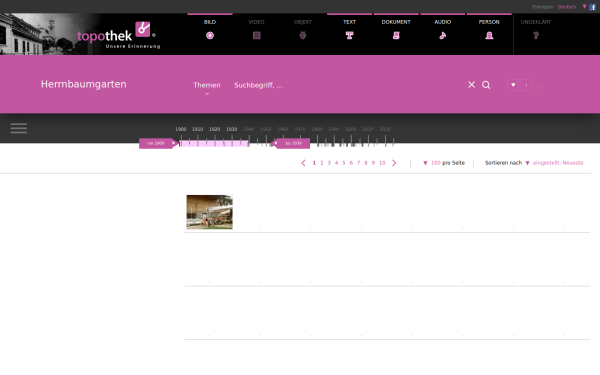Click the PERSON silhouette icon
The width and height of the screenshot is (600, 375).
click(489, 36)
